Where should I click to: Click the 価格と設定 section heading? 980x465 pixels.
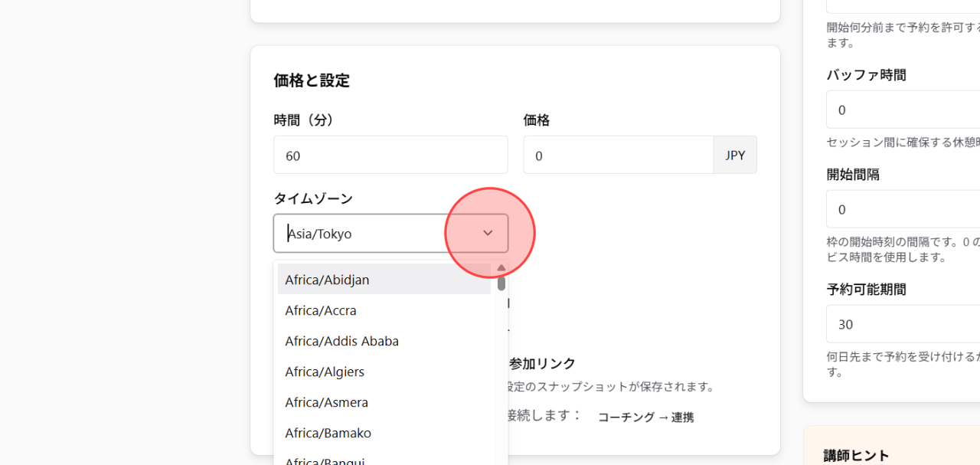coord(312,80)
